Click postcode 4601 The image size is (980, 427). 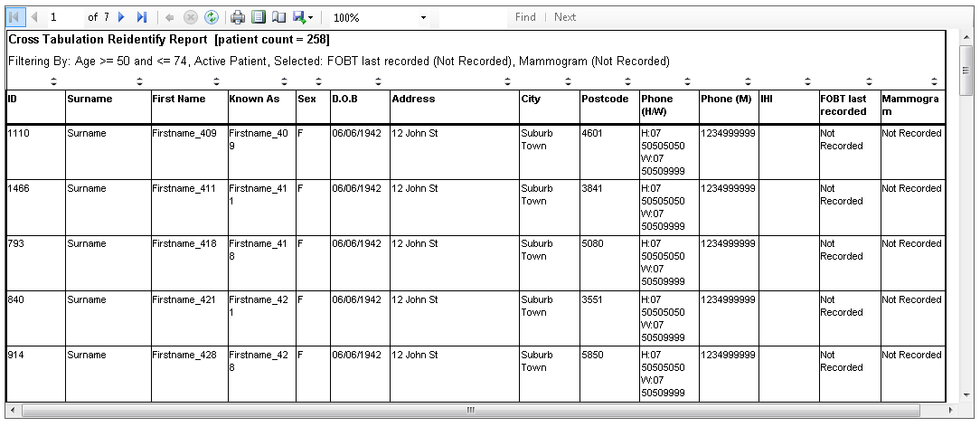click(592, 133)
